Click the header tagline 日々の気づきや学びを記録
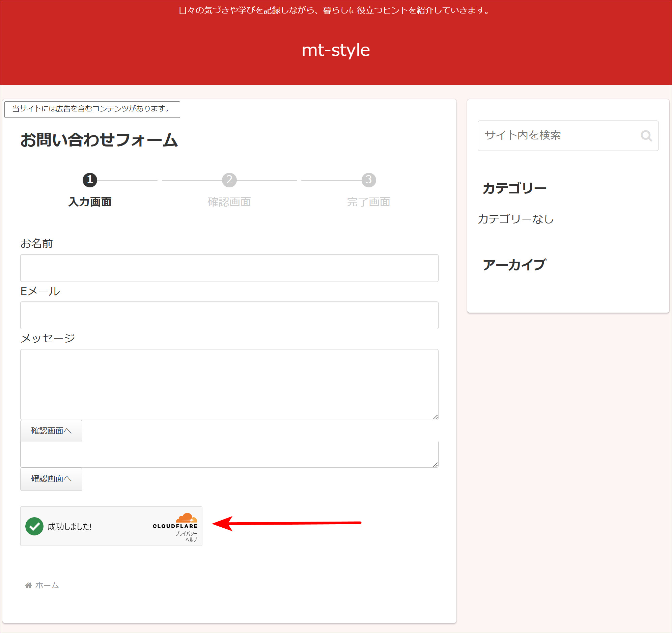Image resolution: width=672 pixels, height=633 pixels. pyautogui.click(x=334, y=10)
